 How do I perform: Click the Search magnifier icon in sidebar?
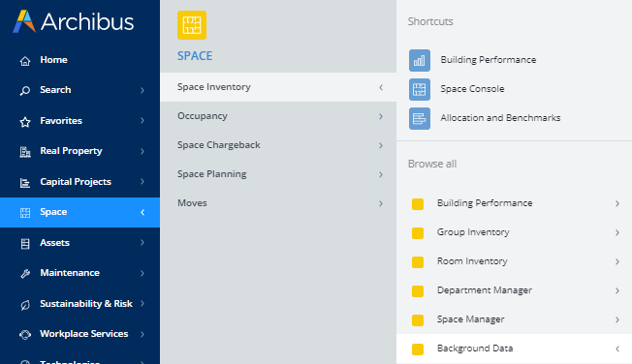coord(25,91)
